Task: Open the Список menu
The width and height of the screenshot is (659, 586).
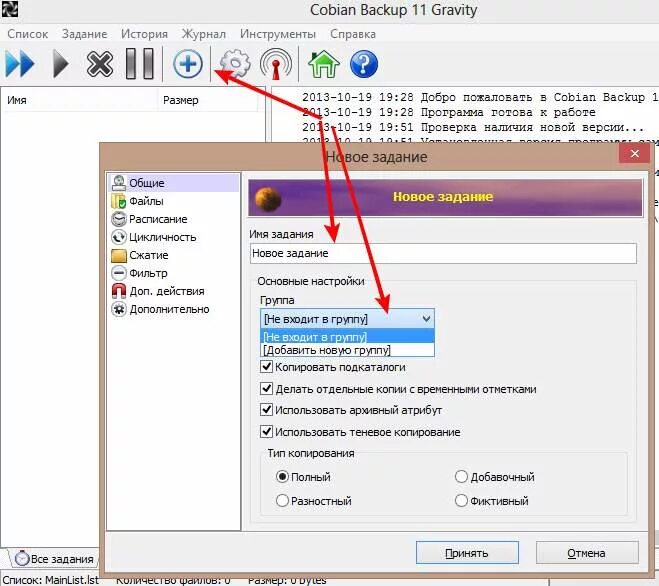Action: point(28,34)
